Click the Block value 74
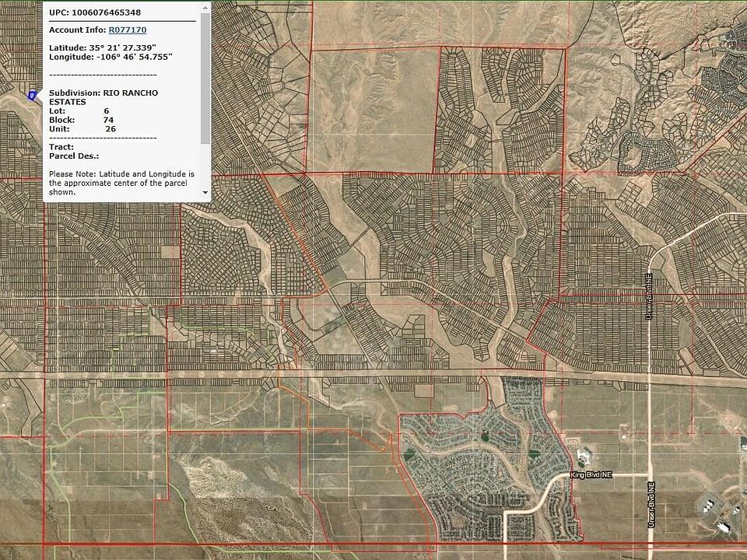747x560 pixels. point(108,120)
